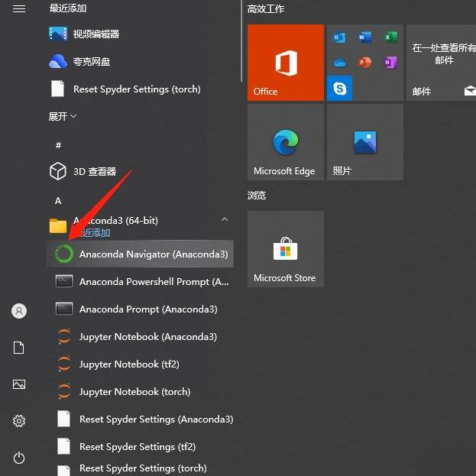
Task: Open Reset Spyder Settings (tf2)
Action: coord(140,446)
